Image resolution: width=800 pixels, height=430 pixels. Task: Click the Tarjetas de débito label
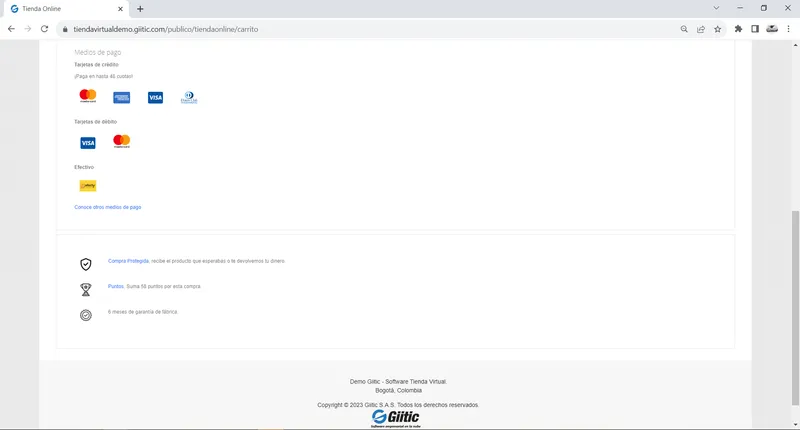point(95,122)
